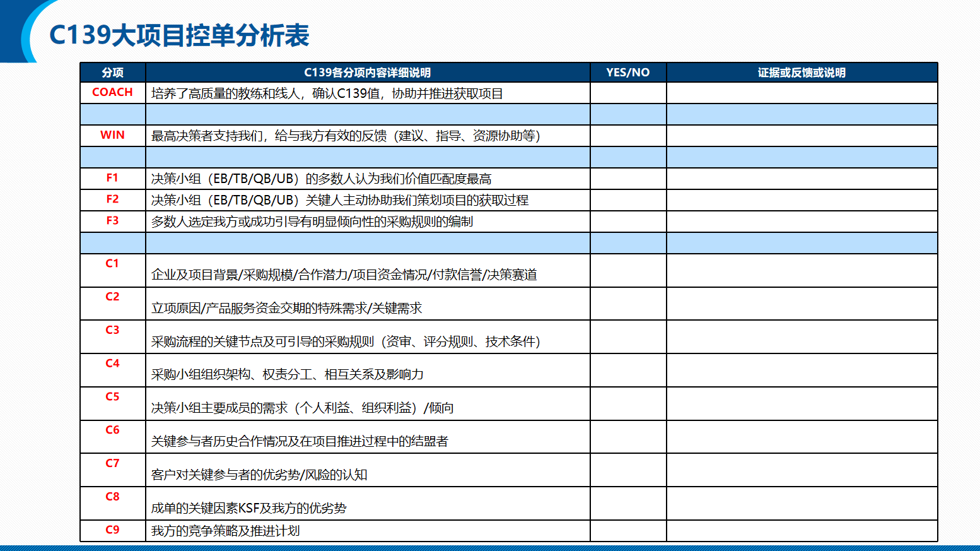Select the 分项 column header
Screen dimensions: 980x551
(113, 73)
